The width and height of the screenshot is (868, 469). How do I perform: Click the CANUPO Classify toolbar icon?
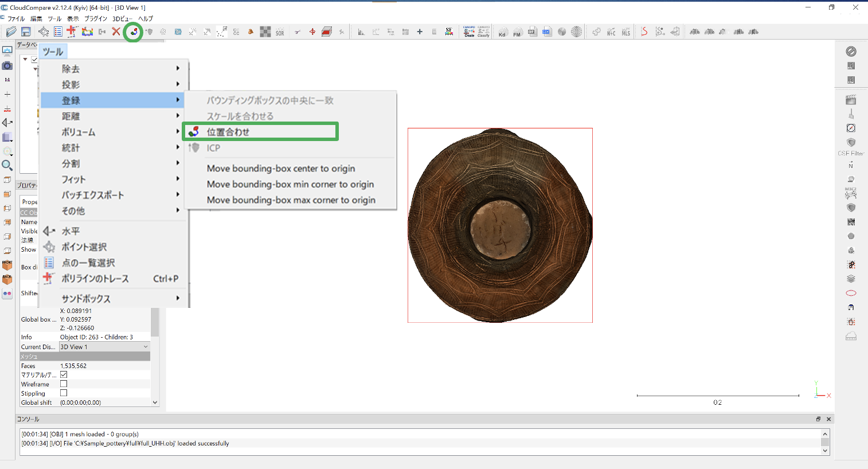483,32
